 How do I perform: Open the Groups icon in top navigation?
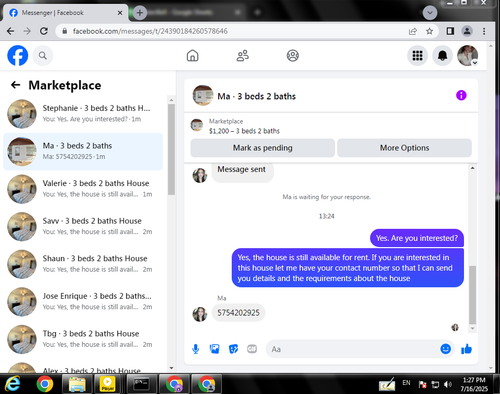point(293,56)
